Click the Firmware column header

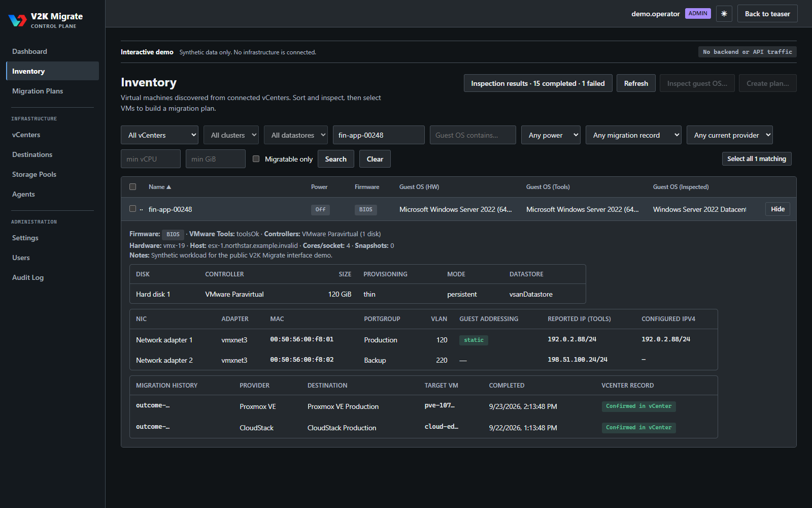click(367, 187)
